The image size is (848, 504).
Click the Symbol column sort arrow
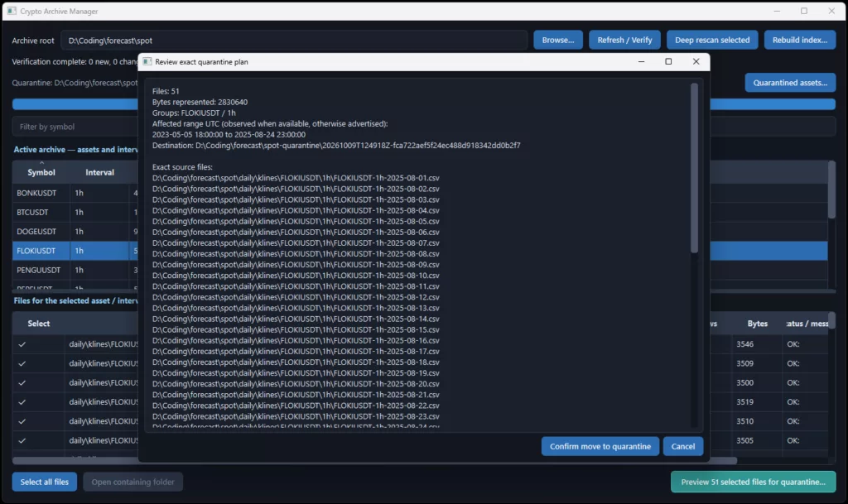click(x=41, y=162)
